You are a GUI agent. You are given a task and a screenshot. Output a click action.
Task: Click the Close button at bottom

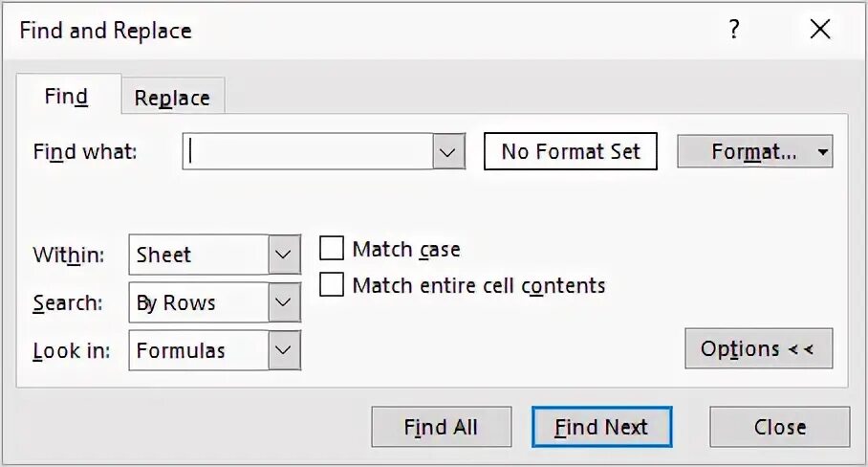click(x=779, y=427)
